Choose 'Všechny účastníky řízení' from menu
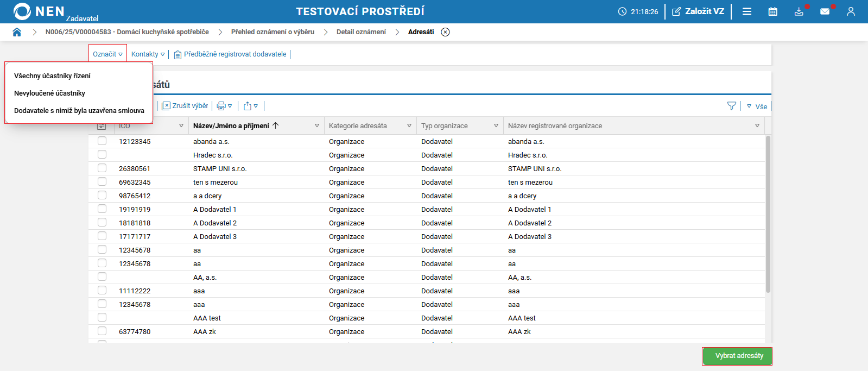 point(52,76)
